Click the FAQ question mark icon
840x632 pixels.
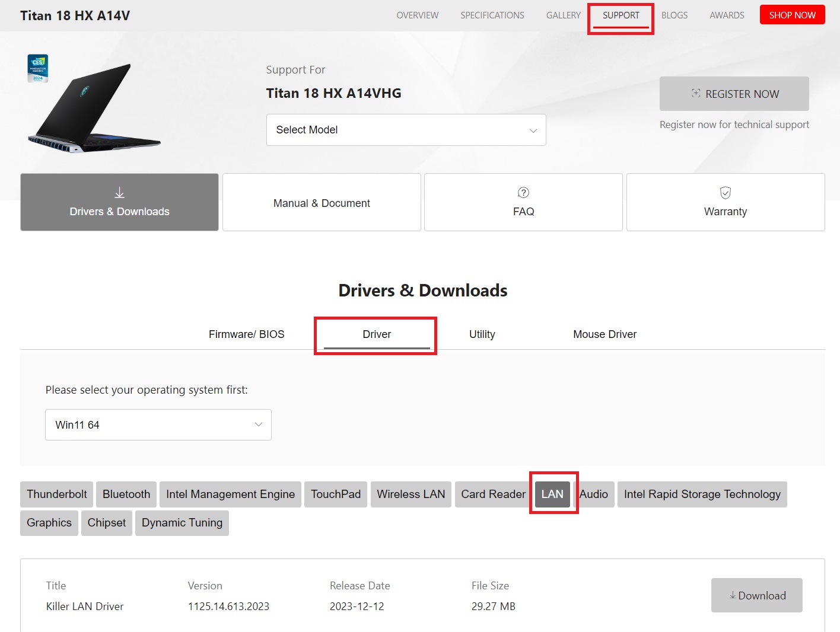tap(523, 193)
